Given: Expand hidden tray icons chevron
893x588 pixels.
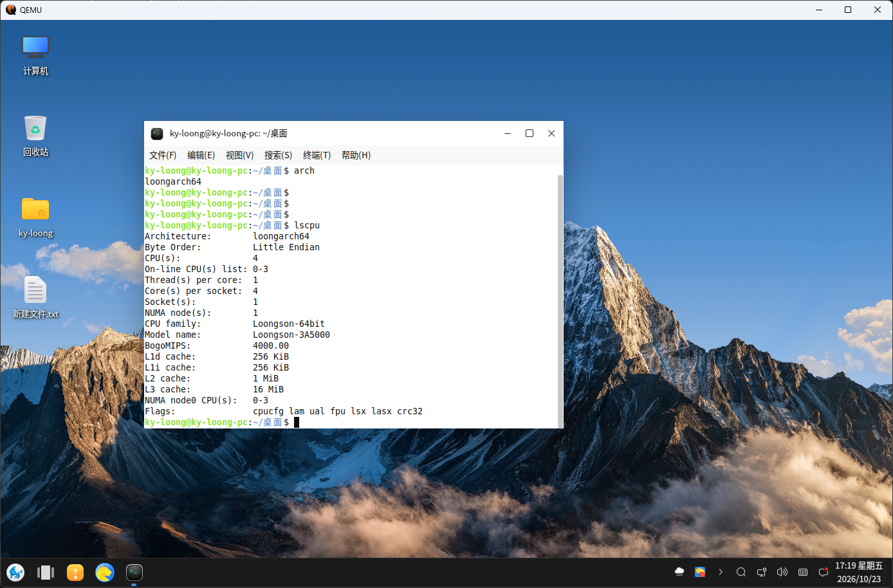Looking at the screenshot, I should click(721, 572).
